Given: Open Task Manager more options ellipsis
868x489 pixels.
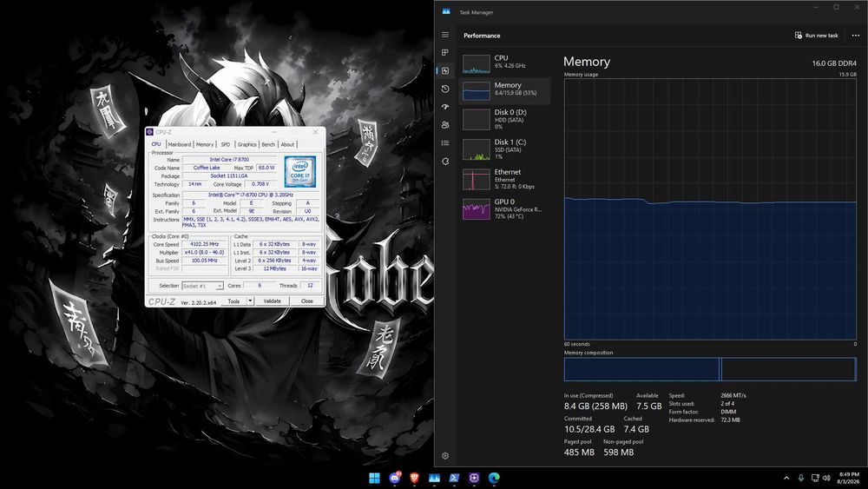Looking at the screenshot, I should [855, 36].
